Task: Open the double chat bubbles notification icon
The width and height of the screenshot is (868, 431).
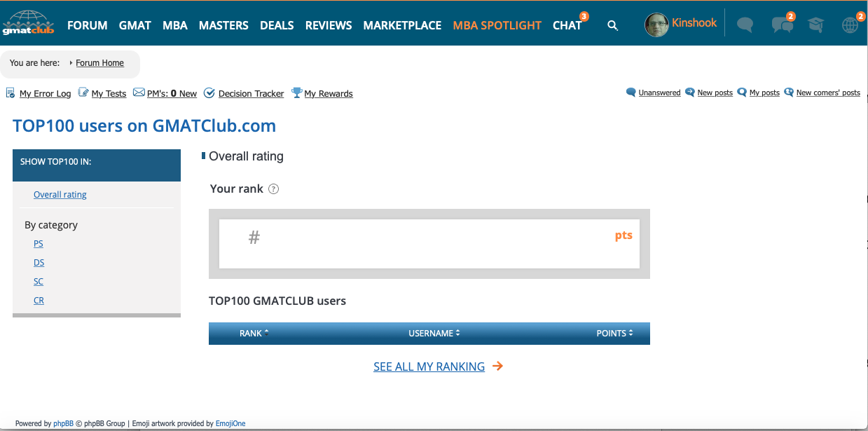Action: [782, 25]
